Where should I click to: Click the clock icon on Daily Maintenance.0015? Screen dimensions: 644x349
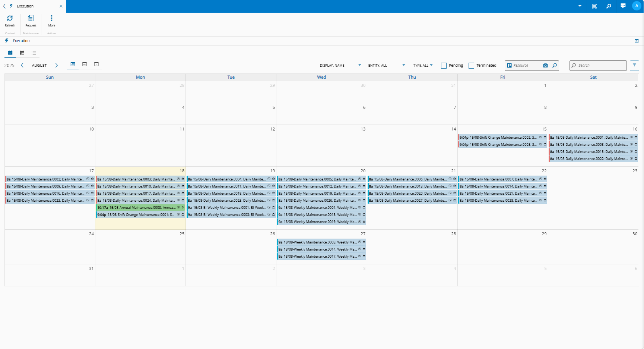coord(631,151)
